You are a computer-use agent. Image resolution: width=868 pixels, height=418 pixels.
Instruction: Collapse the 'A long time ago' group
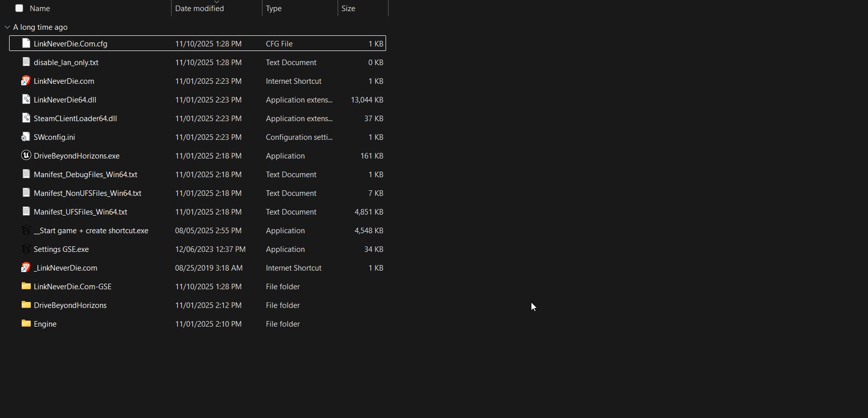[x=7, y=27]
